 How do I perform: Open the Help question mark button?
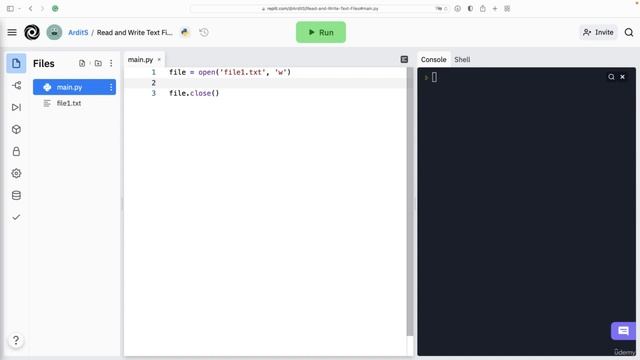(16, 340)
